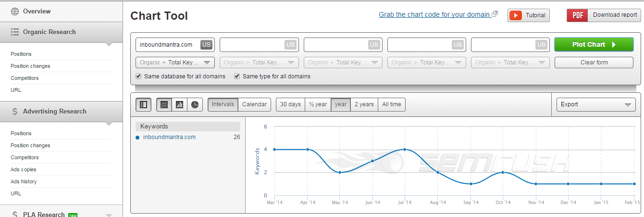This screenshot has height=217, width=644.
Task: Select the Calendar mode toggle
Action: tap(254, 104)
